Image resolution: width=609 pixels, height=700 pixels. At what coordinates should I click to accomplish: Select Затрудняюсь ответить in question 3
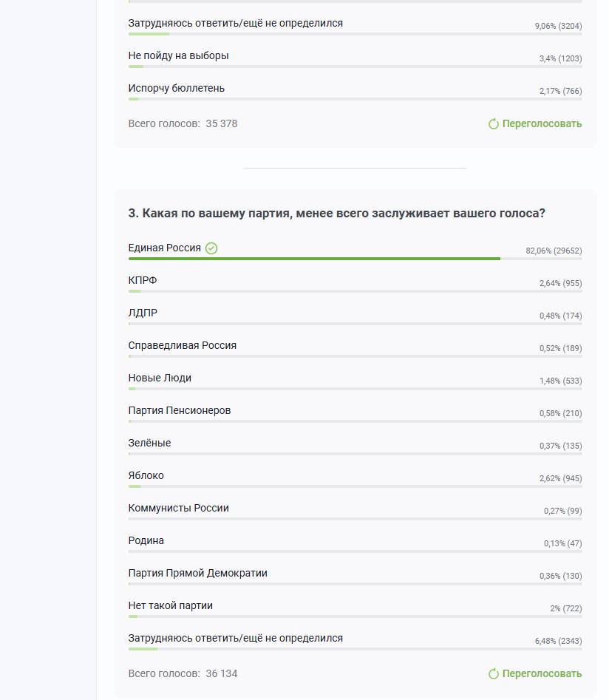pos(236,639)
